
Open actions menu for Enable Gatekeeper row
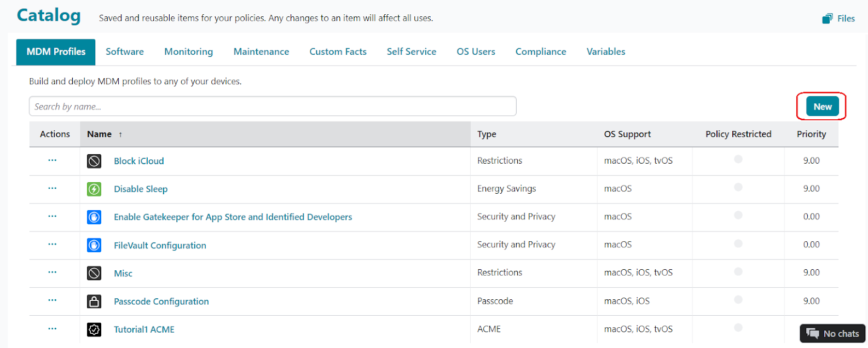[x=53, y=216]
